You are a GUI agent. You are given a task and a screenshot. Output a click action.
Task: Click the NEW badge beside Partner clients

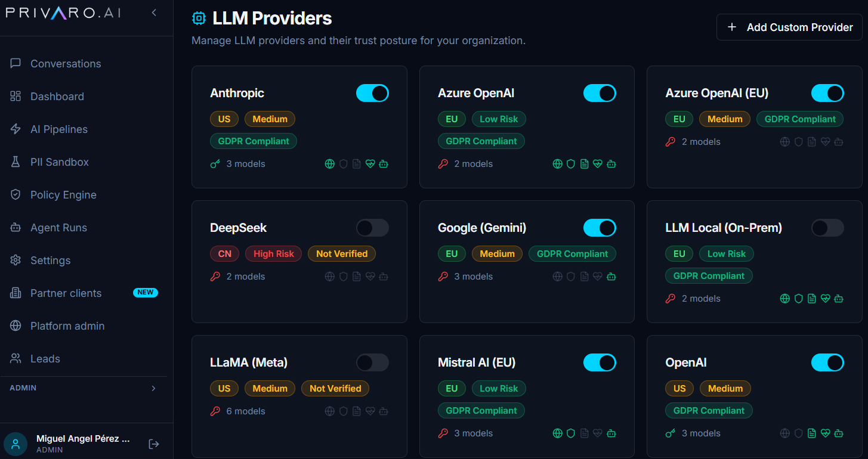click(x=146, y=293)
